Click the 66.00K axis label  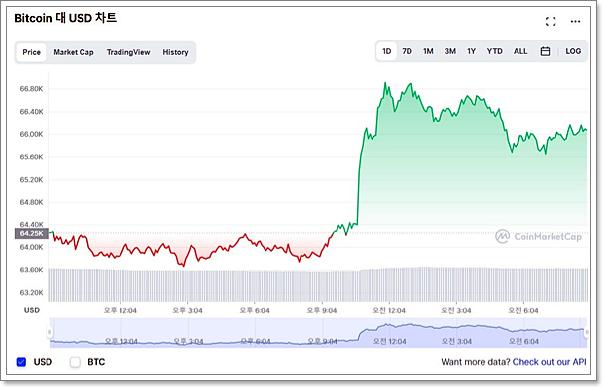click(32, 134)
